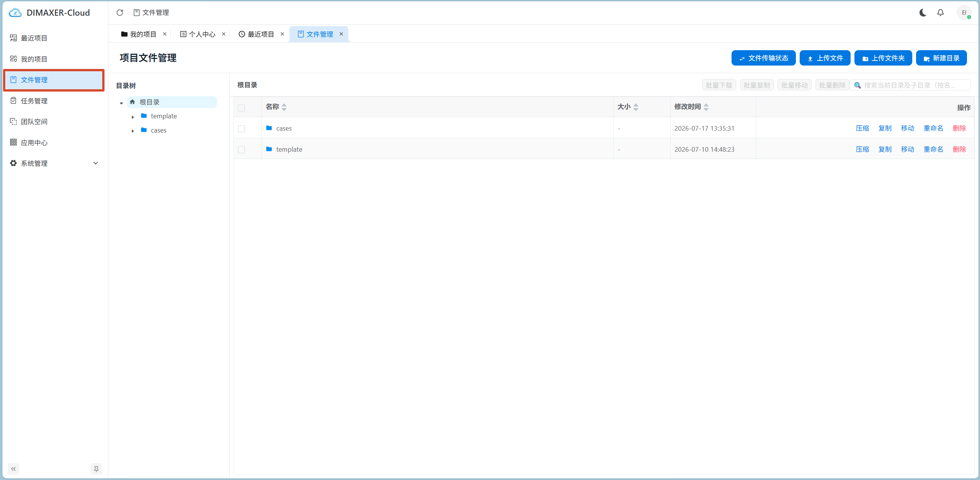This screenshot has width=980, height=480.
Task: Toggle dark mode moon icon
Action: pyautogui.click(x=923, y=13)
